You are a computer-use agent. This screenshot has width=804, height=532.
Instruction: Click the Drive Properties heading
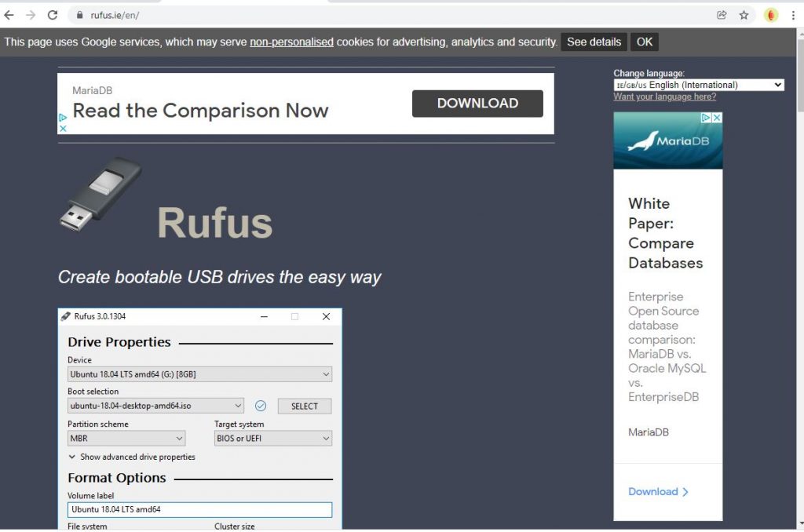119,342
